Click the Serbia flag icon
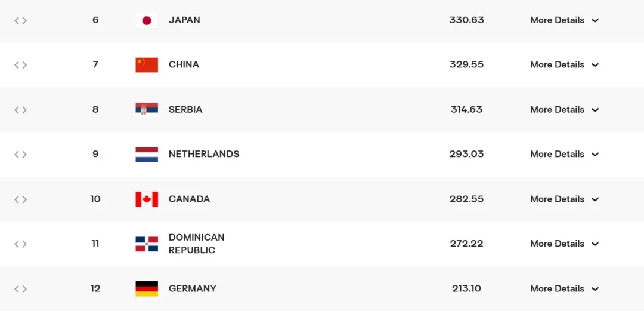Viewport: 644px width, 311px height. pos(147,109)
